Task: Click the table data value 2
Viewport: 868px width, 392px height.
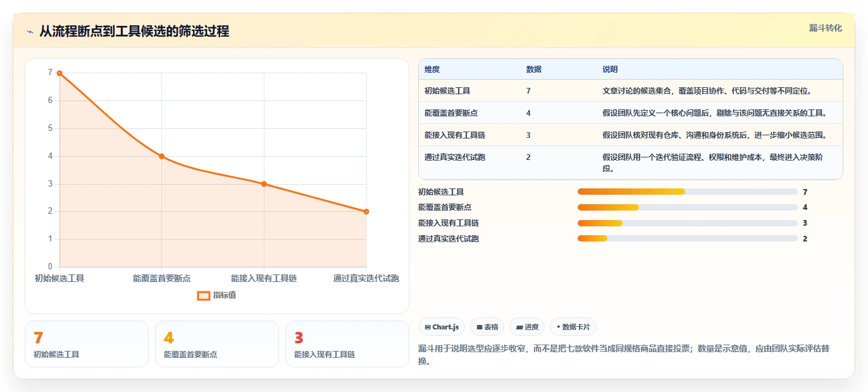Action: coord(528,157)
